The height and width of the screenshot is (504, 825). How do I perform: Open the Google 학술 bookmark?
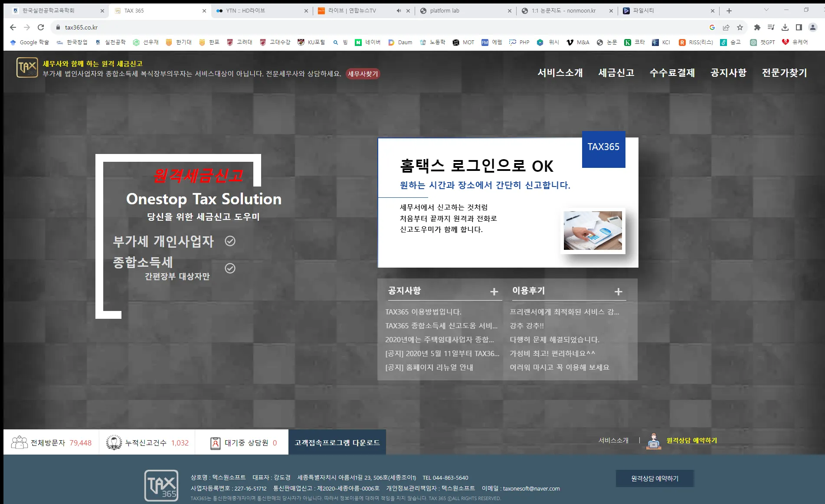tap(29, 42)
